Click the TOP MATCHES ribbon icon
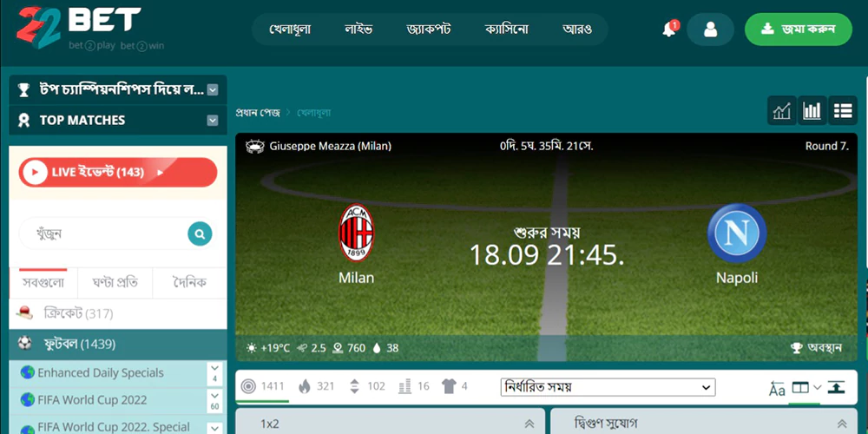This screenshot has height=434, width=868. (x=23, y=120)
